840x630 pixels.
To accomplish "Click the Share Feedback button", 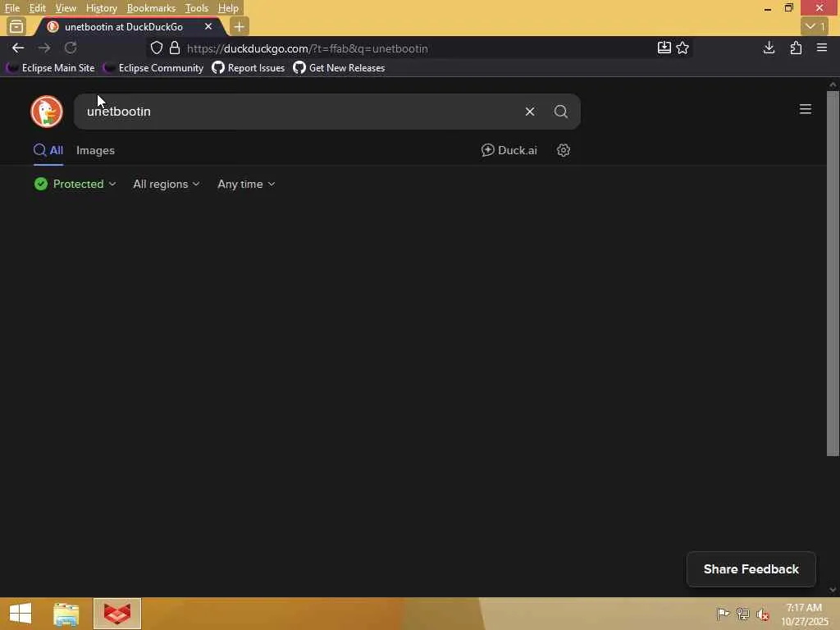I will pyautogui.click(x=751, y=569).
